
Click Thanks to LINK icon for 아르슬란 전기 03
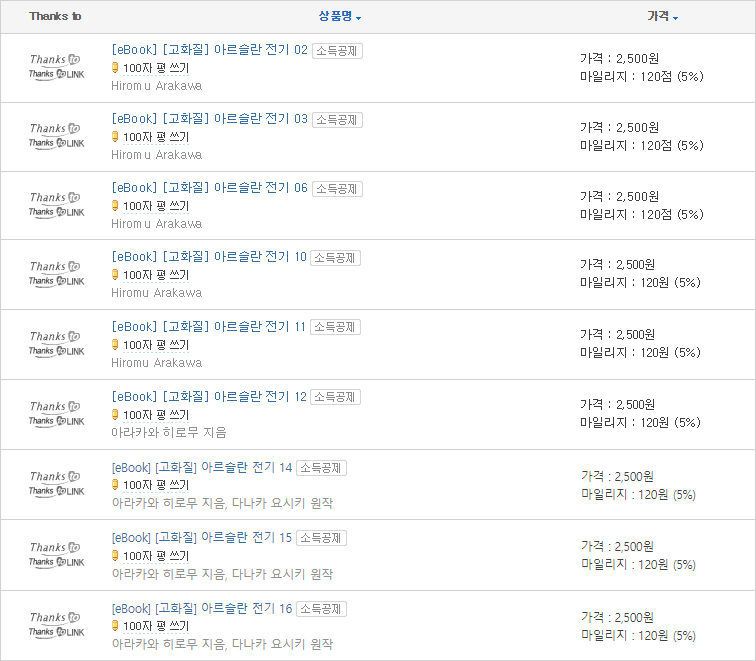pos(56,143)
